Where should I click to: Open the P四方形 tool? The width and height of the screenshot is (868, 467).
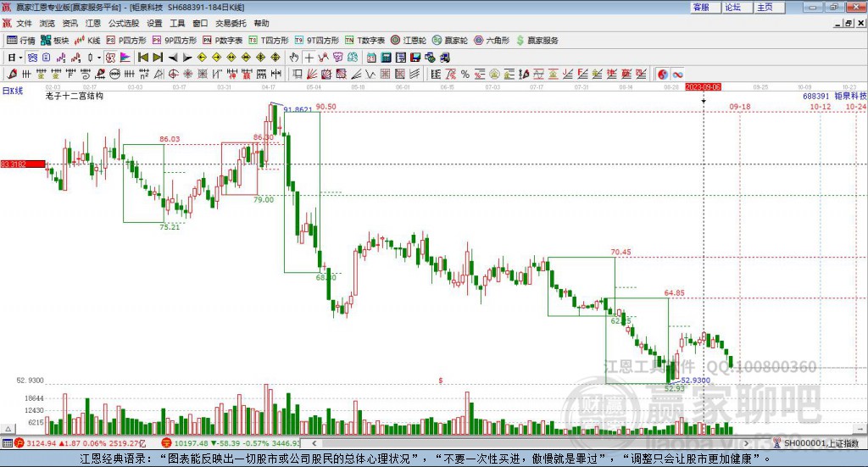pyautogui.click(x=126, y=41)
